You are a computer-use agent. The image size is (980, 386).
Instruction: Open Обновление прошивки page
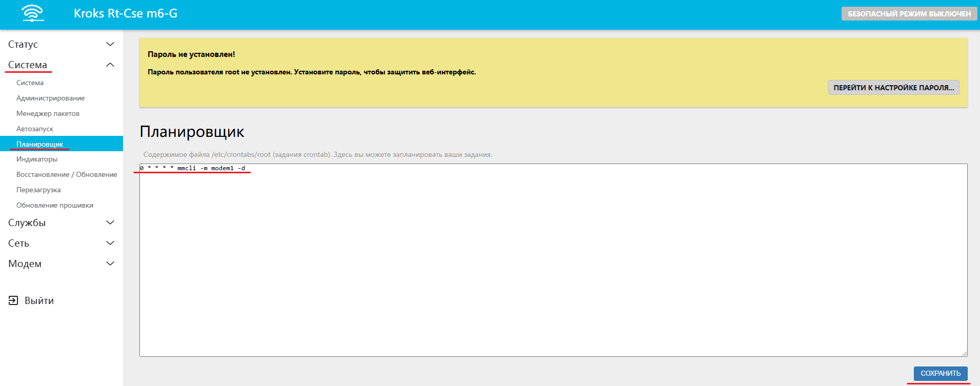click(x=55, y=205)
